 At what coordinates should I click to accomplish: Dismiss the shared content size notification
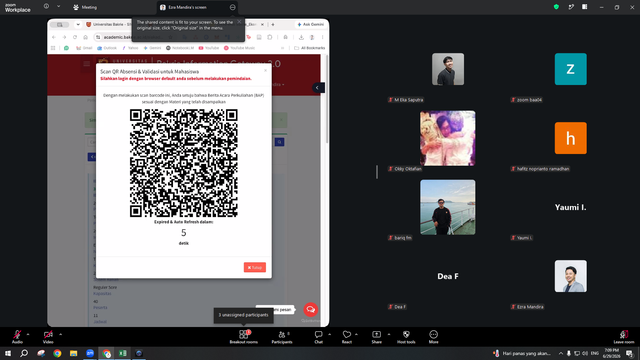239,22
